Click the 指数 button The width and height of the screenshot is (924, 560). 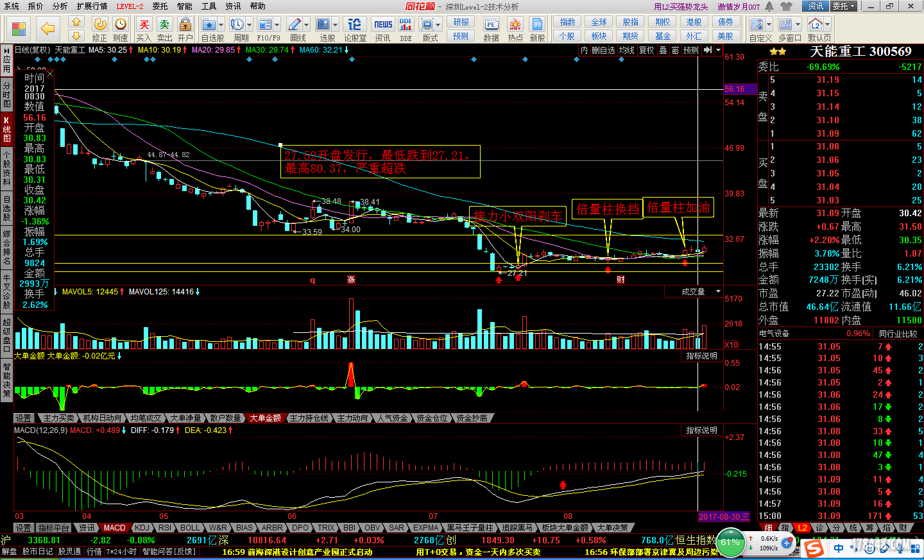pyautogui.click(x=567, y=22)
